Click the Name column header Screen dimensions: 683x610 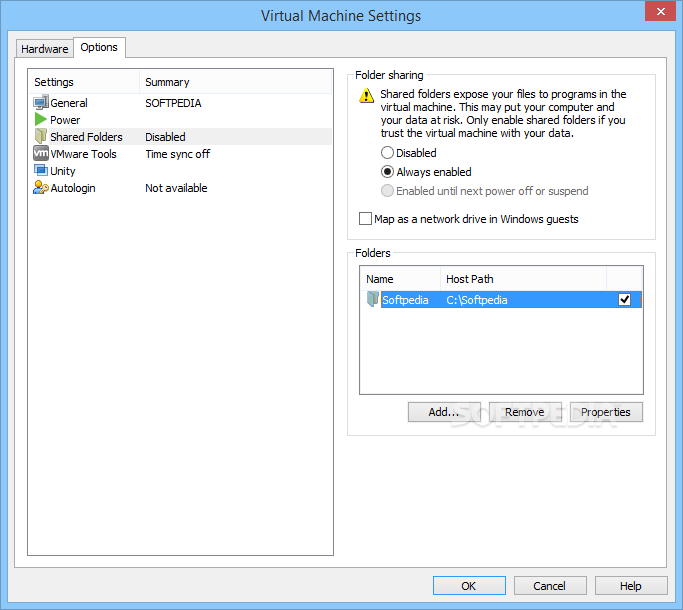pos(400,279)
